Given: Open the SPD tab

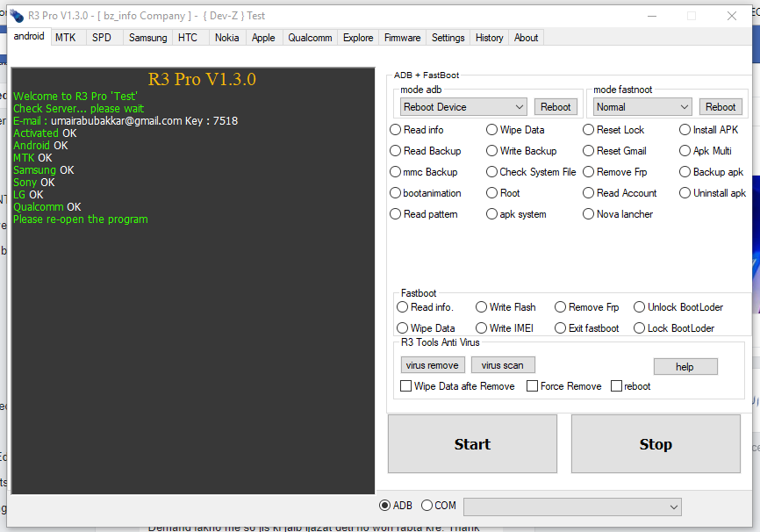Looking at the screenshot, I should tap(102, 38).
